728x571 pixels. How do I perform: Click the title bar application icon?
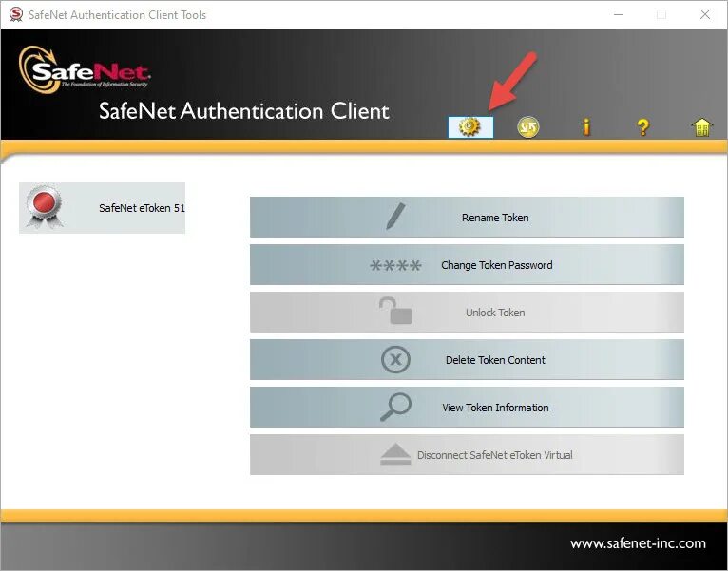pyautogui.click(x=16, y=14)
